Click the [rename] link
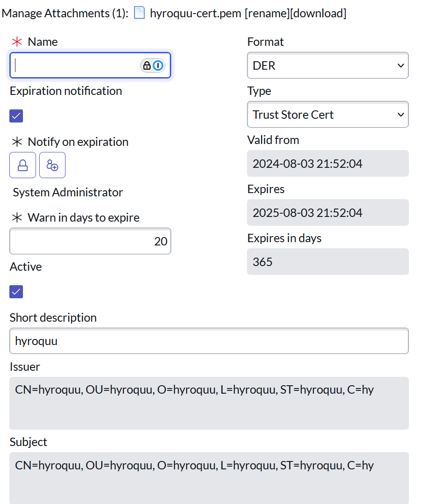This screenshot has height=504, width=421. click(268, 13)
